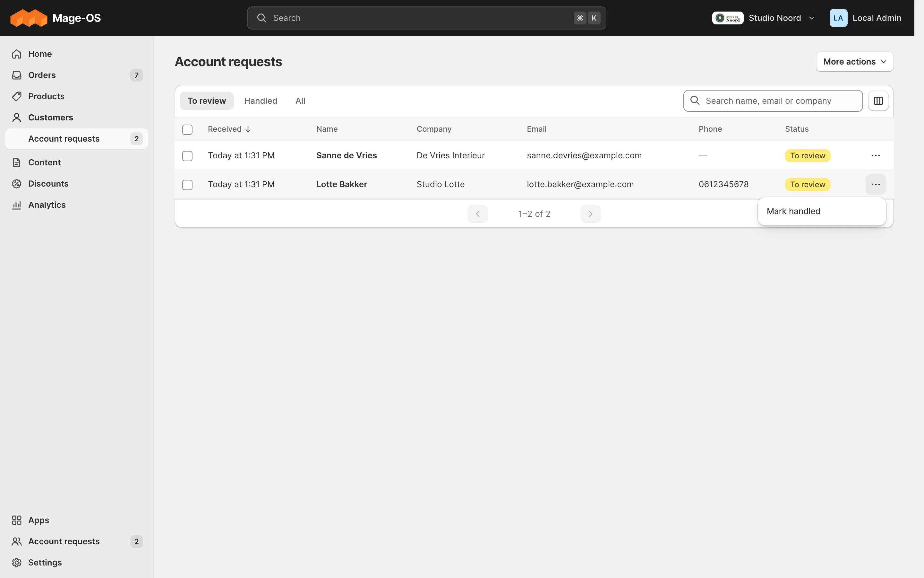This screenshot has height=578, width=924.
Task: Select the Sanne de Vries row checkbox
Action: tap(187, 156)
